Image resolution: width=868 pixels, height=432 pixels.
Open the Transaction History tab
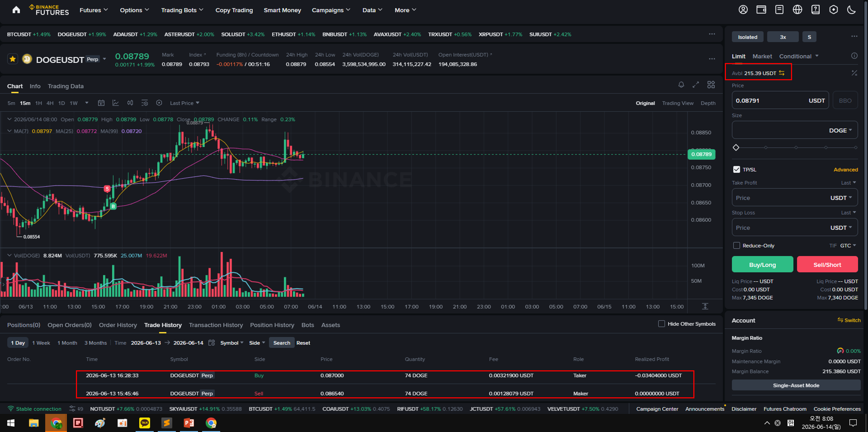pos(216,325)
